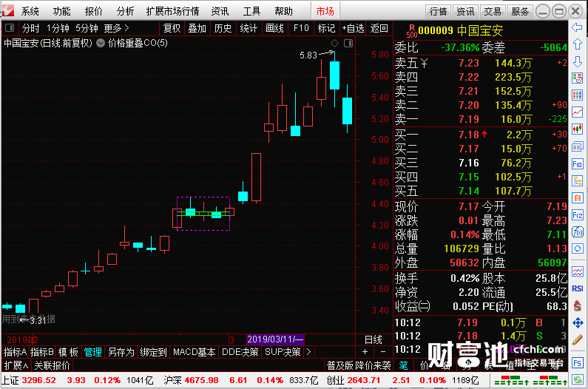Expand more indicator tabs arrow after SUP决策

click(308, 352)
